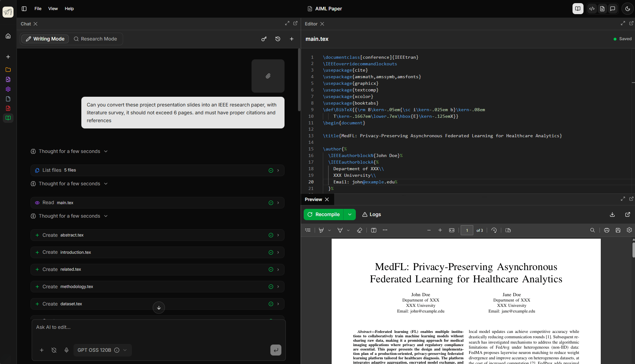Click the attachment paperclip thumbnail
635x364 pixels.
click(268, 76)
